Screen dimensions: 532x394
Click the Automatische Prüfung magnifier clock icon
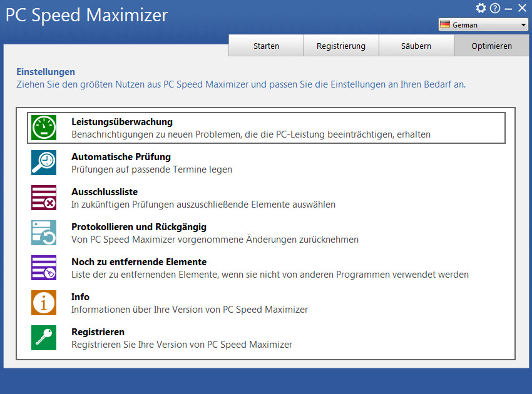44,163
